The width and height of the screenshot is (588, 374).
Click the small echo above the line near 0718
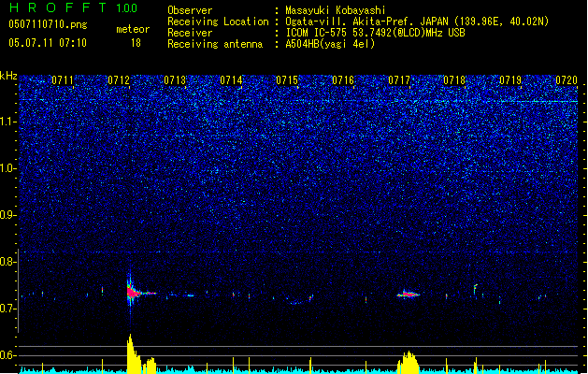click(475, 289)
